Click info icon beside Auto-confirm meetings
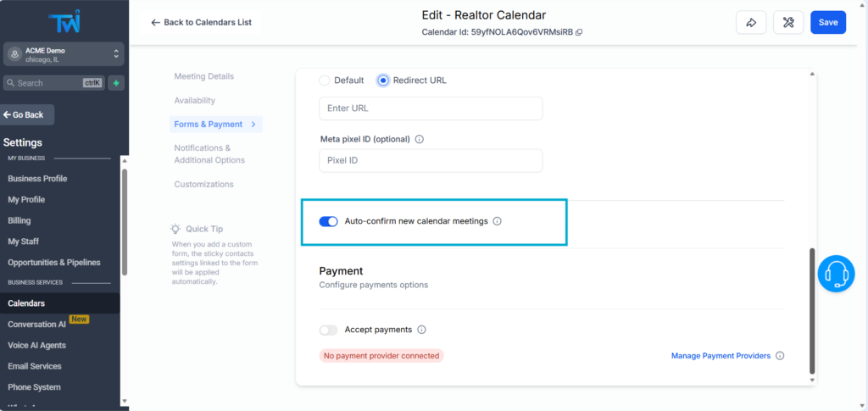Screen dimensions: 868x411 (498, 221)
